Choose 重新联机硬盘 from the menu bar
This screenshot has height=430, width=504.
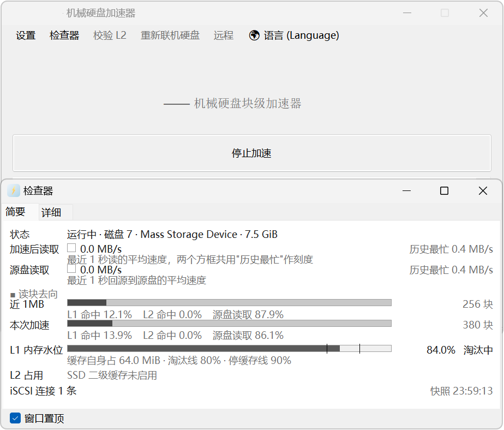pyautogui.click(x=170, y=35)
